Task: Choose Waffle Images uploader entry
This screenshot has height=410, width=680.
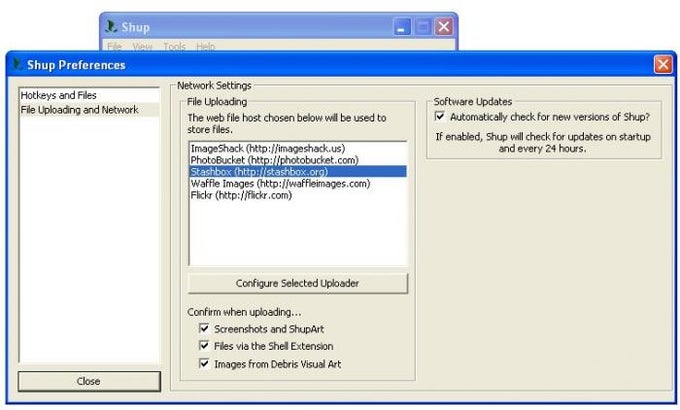Action: click(298, 184)
